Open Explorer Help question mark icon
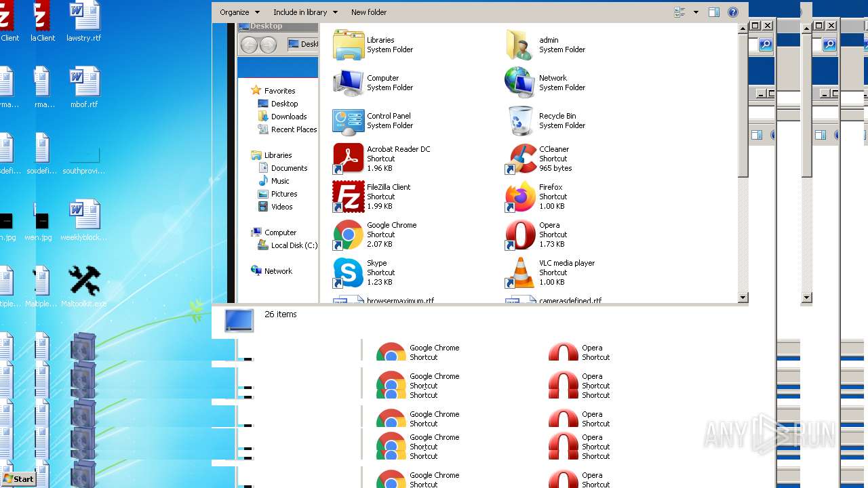This screenshot has height=488, width=868. (733, 12)
